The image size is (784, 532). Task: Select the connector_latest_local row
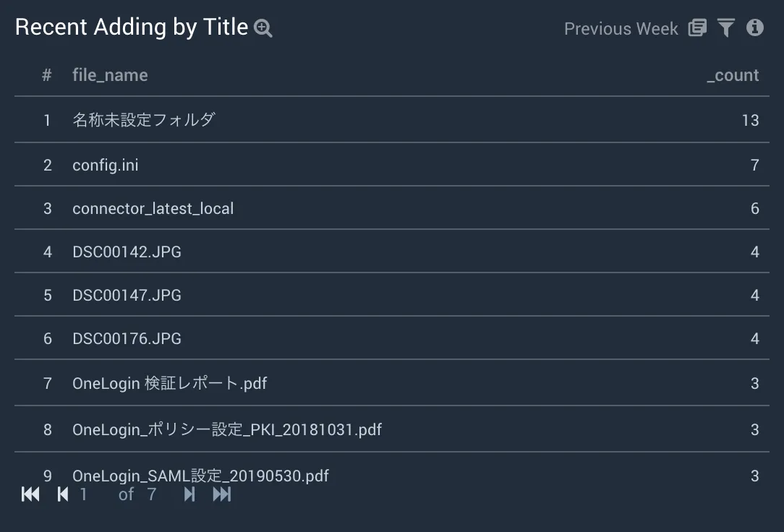coord(392,208)
